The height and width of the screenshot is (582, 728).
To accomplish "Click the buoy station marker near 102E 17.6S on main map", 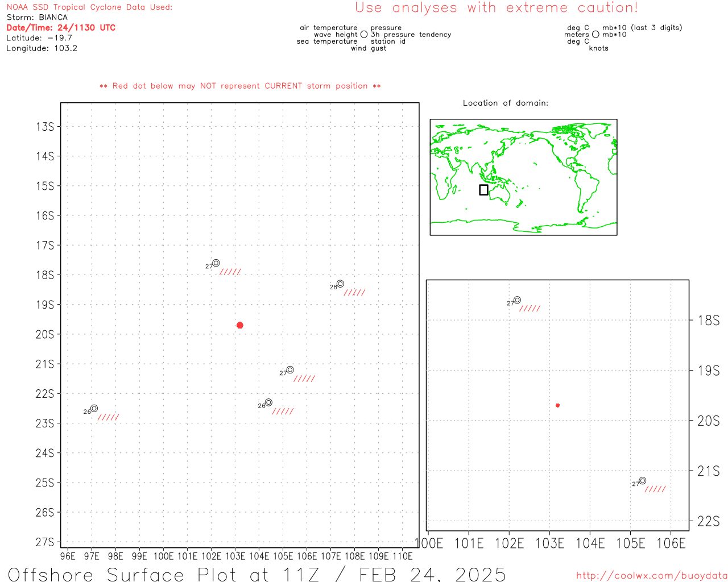I will click(x=216, y=263).
